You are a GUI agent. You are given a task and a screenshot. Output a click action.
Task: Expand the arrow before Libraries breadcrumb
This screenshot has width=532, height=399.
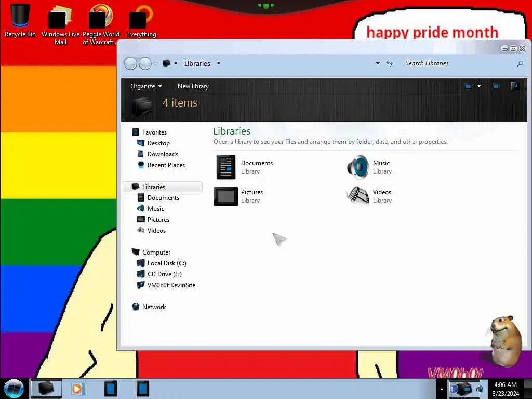point(176,63)
